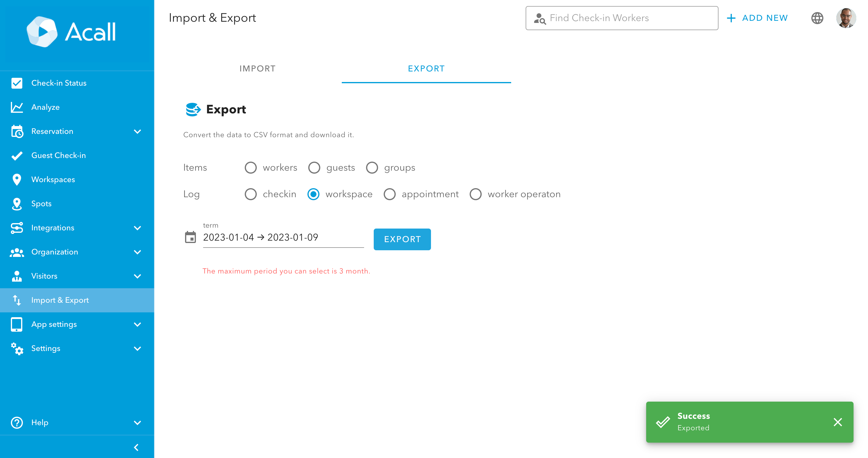Click the Analyze chart icon
This screenshot has width=868, height=458.
17,107
